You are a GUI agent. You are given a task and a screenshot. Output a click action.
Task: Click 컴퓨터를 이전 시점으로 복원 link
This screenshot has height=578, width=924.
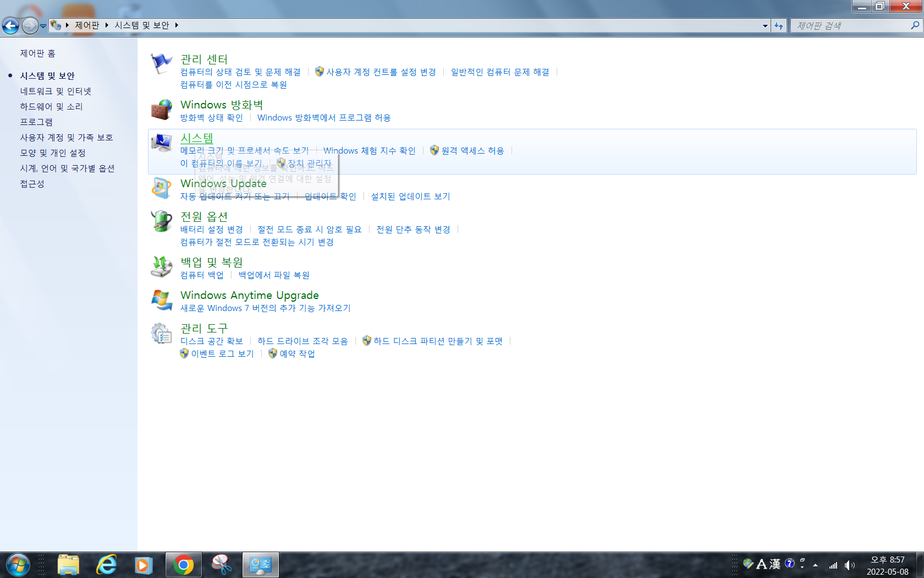coord(234,85)
